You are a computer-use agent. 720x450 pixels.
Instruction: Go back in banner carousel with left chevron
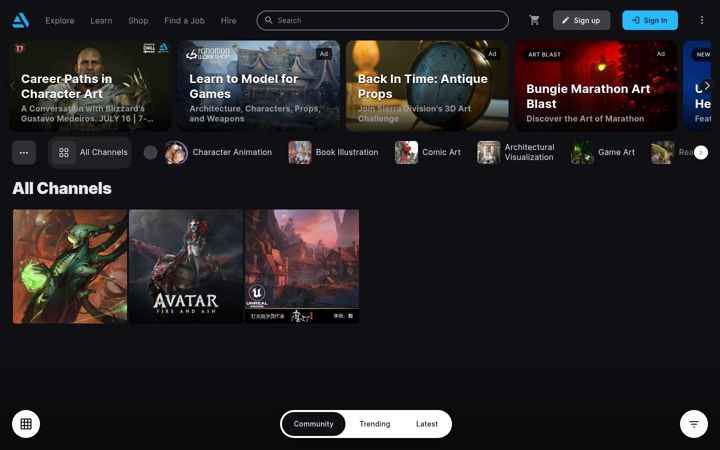12,86
